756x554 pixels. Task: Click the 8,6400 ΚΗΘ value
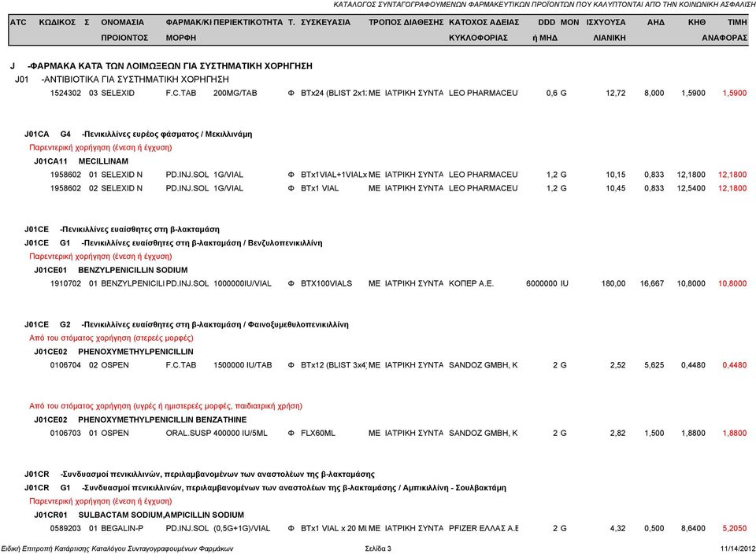[x=693, y=529]
